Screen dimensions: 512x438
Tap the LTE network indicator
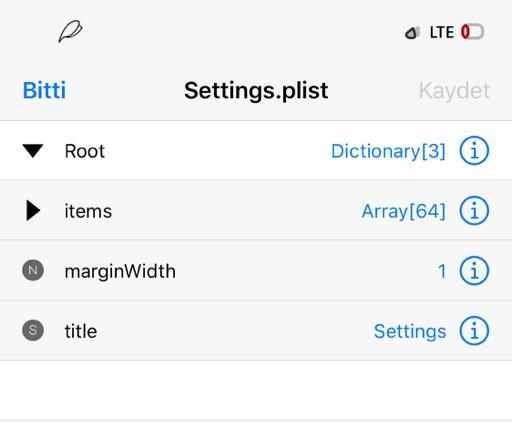click(x=442, y=33)
